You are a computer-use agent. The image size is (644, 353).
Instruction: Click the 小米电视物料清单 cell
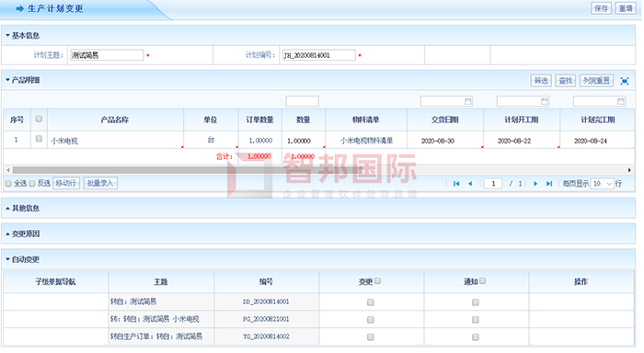tap(366, 141)
